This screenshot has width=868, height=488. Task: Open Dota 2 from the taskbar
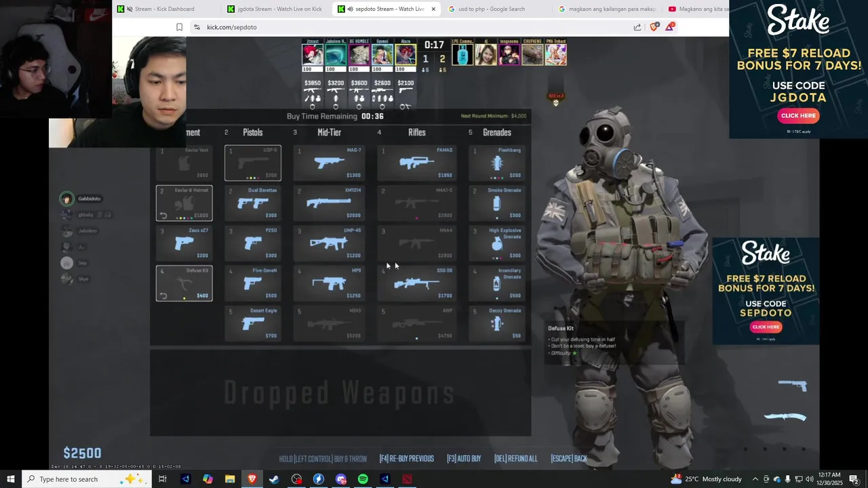point(407,479)
